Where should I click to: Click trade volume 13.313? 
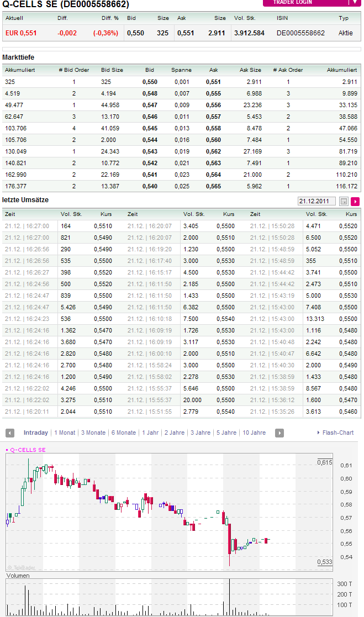point(315,319)
